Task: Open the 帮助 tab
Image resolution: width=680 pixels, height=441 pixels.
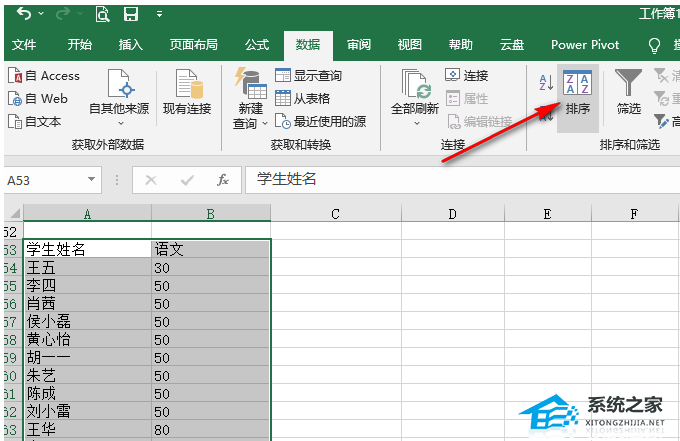Action: click(x=461, y=45)
